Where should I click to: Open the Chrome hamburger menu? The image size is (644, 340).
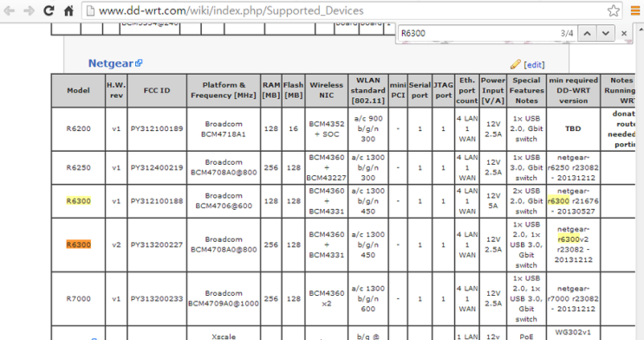tap(635, 10)
